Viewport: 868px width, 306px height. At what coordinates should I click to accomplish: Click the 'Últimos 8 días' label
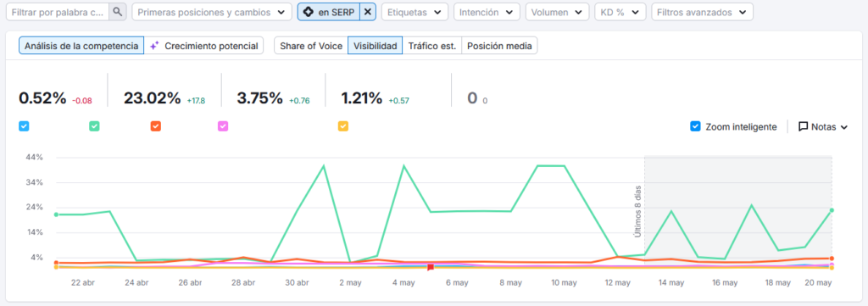(637, 211)
